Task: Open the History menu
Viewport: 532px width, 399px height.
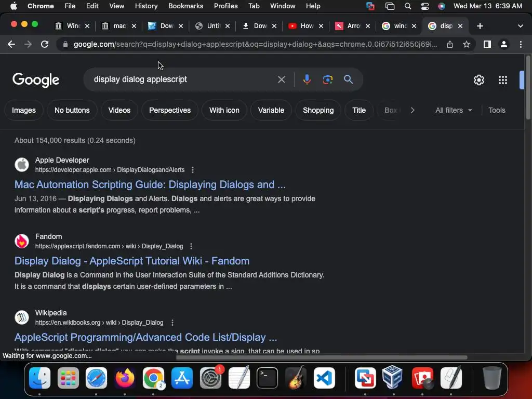Action: click(146, 6)
